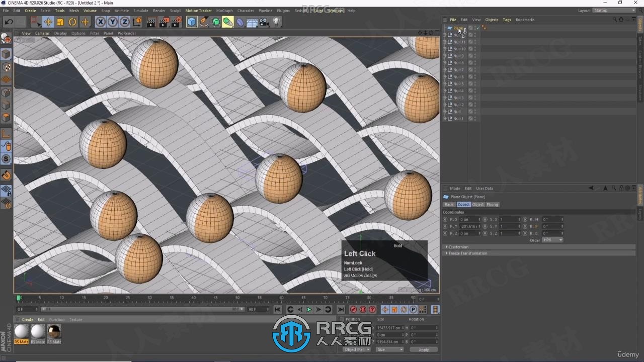The height and width of the screenshot is (362, 644).
Task: Toggle Null.4 visibility dots
Action: (475, 91)
